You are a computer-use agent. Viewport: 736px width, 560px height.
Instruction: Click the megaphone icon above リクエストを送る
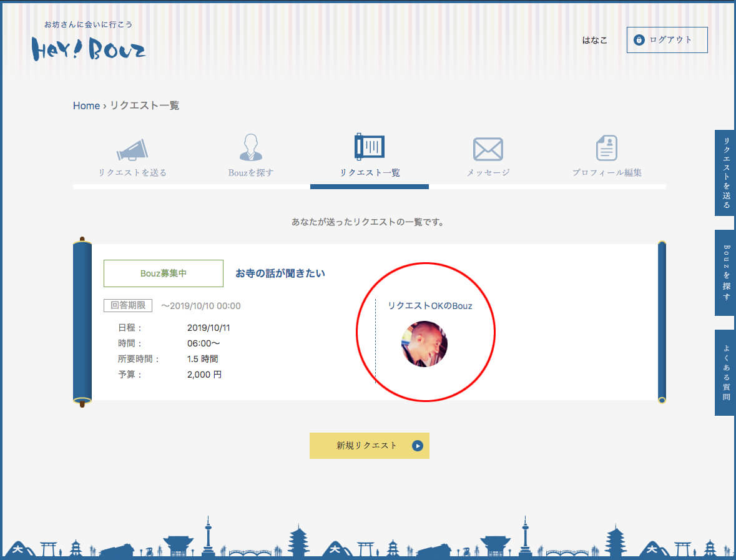132,149
